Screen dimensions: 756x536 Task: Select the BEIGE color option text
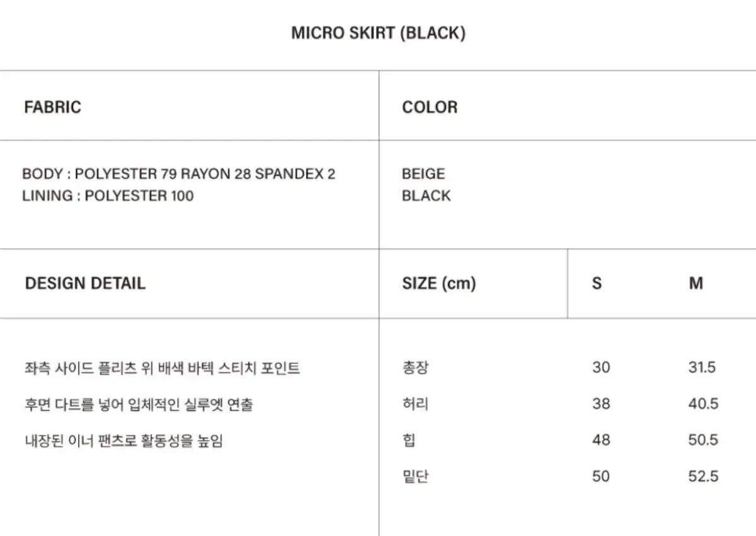click(423, 174)
